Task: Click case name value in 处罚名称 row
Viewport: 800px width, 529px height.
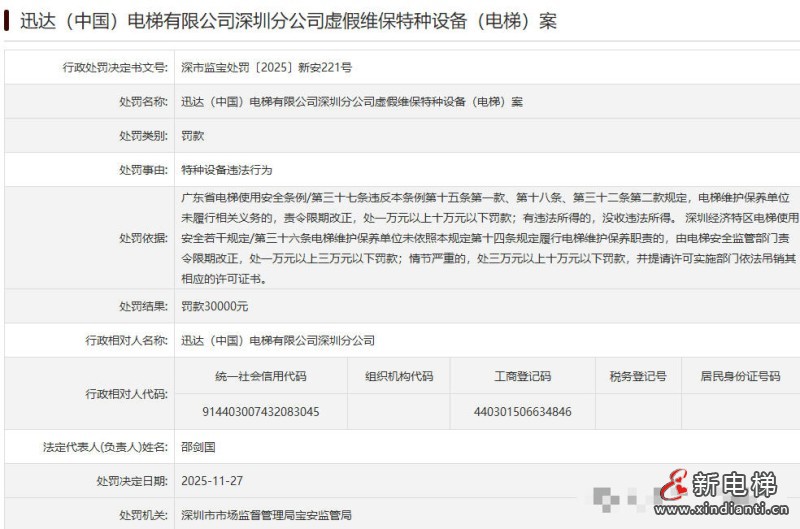Action: (x=352, y=102)
